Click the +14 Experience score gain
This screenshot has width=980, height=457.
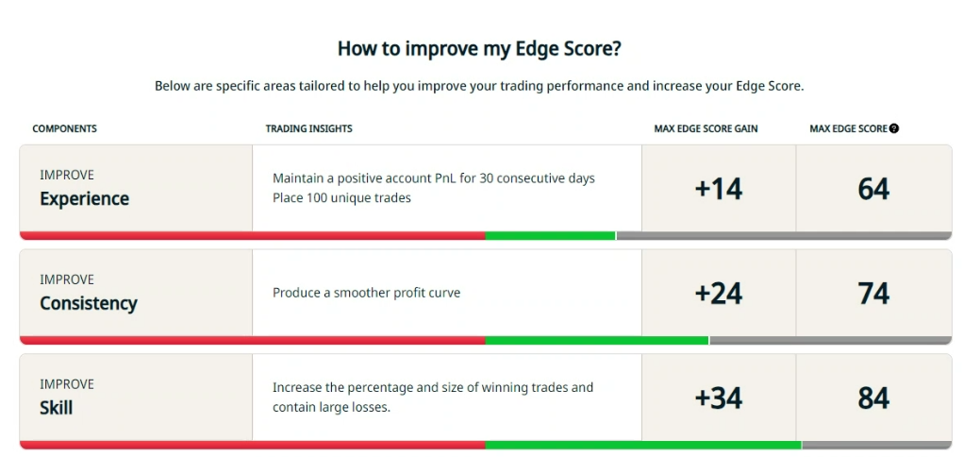(x=719, y=189)
